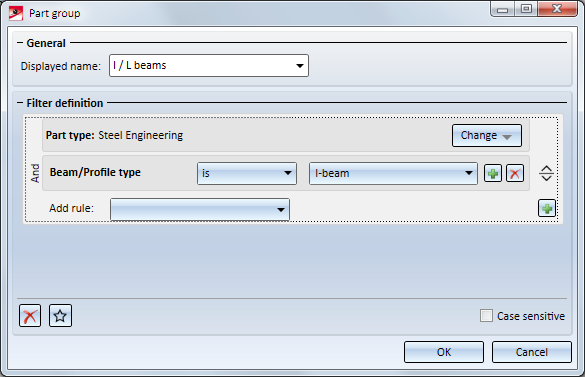Collapse the General section
585x377 pixels.
pos(20,43)
